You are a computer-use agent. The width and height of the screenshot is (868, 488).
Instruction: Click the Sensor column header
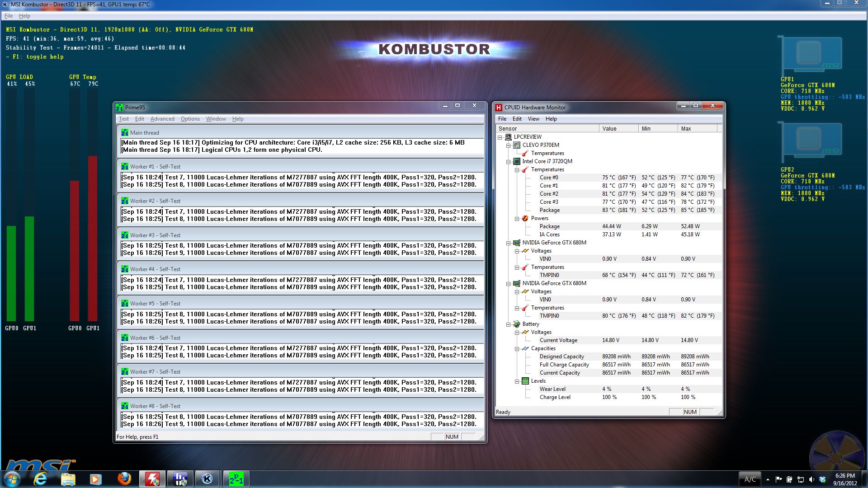tap(547, 129)
